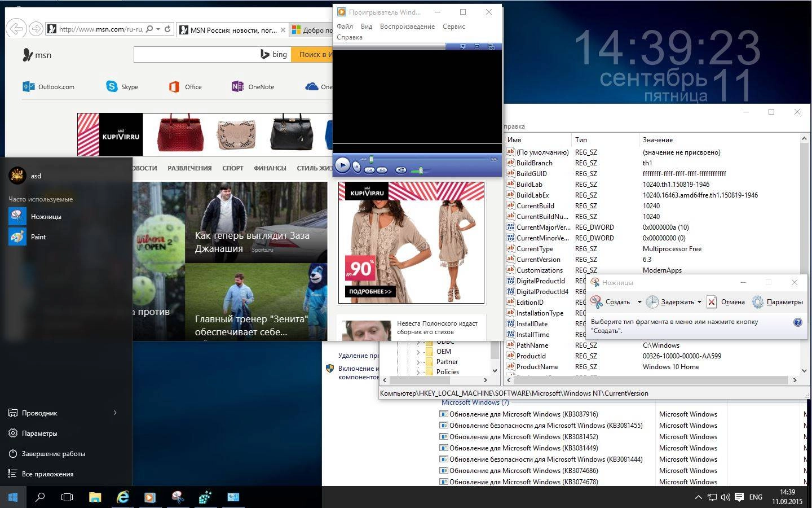Launch Paint from the Start menu
Viewport: 812px width, 508px height.
tap(67, 237)
